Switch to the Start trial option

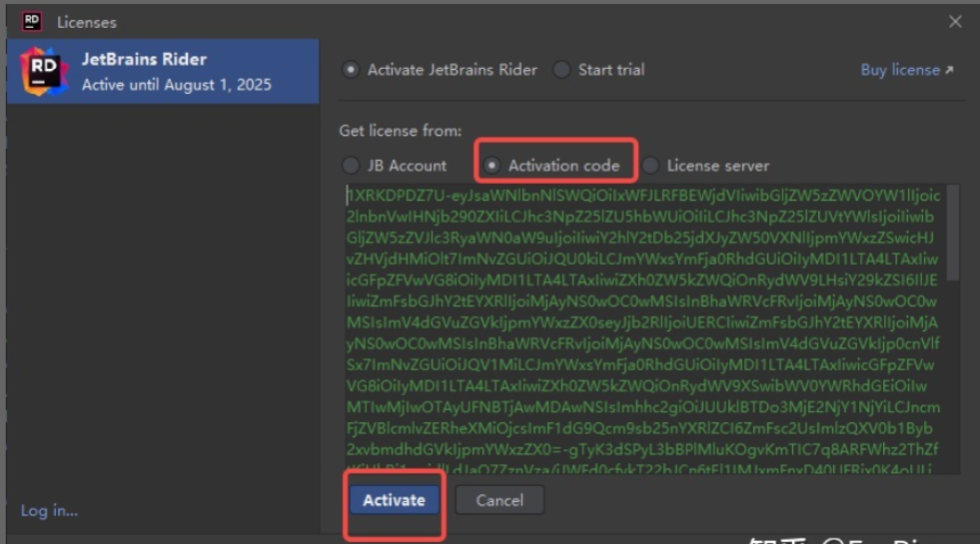click(x=562, y=70)
